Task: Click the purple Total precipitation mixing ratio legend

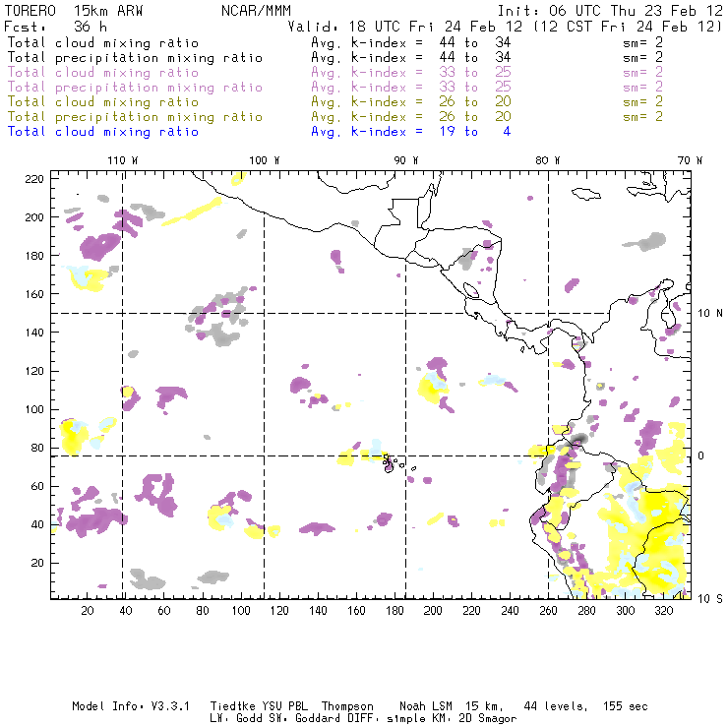Action: (x=135, y=87)
